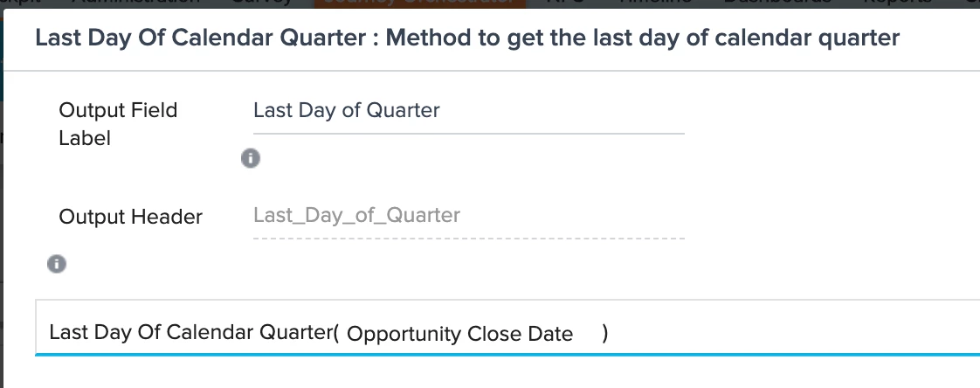Click the Output Field Label caption

click(118, 124)
